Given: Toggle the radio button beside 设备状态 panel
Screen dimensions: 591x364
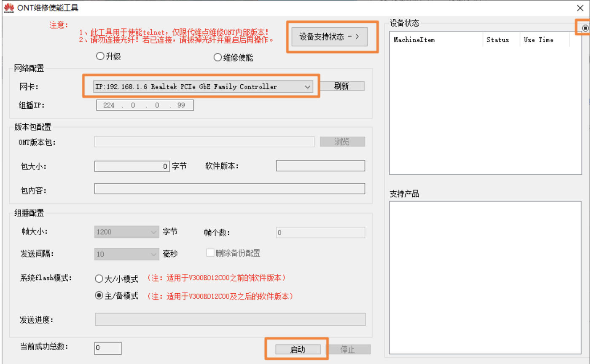Looking at the screenshot, I should coord(585,28).
